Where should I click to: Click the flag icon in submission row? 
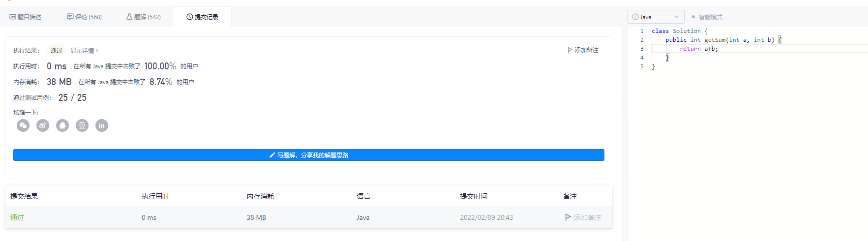(568, 217)
